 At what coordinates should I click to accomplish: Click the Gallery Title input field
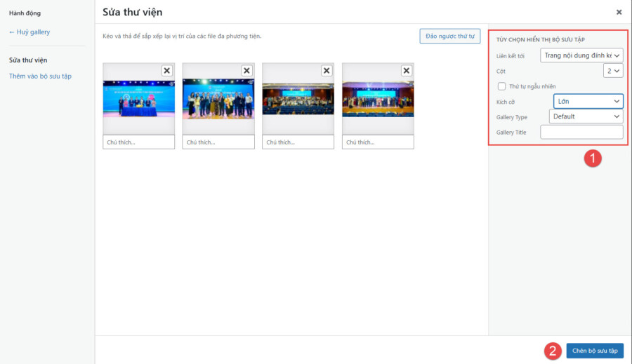click(x=581, y=132)
